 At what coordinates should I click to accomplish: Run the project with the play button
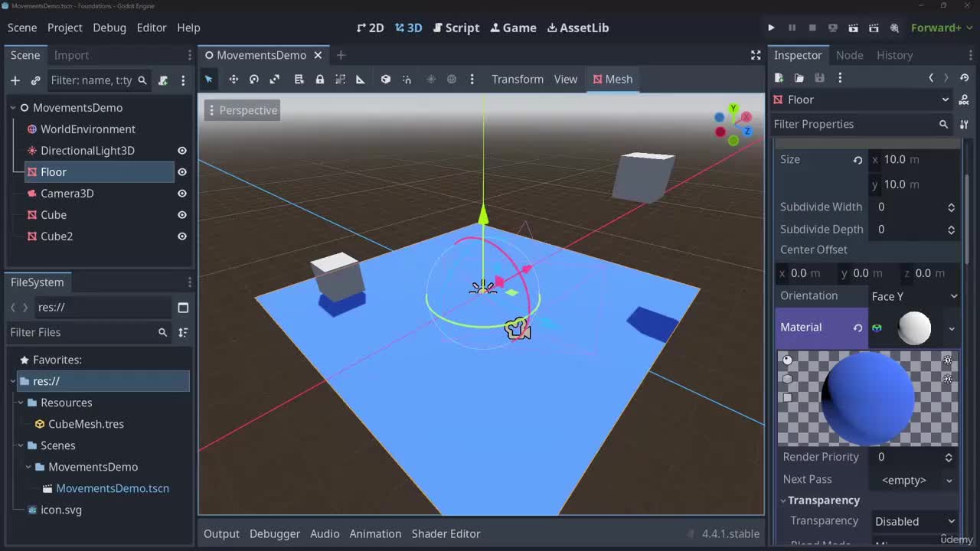[771, 28]
